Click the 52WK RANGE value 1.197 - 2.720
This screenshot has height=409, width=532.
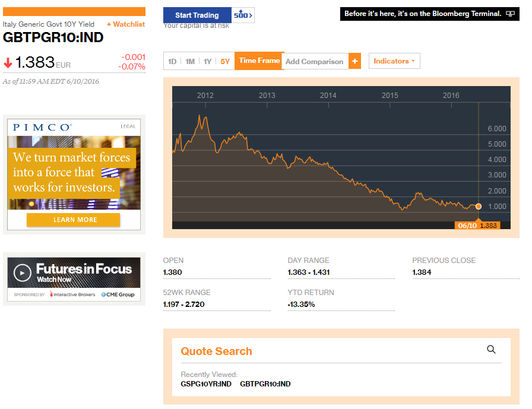pyautogui.click(x=183, y=304)
